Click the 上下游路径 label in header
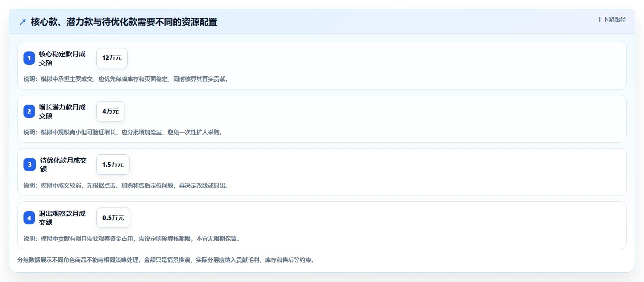Screen dimensions: 644x282 click(611, 20)
